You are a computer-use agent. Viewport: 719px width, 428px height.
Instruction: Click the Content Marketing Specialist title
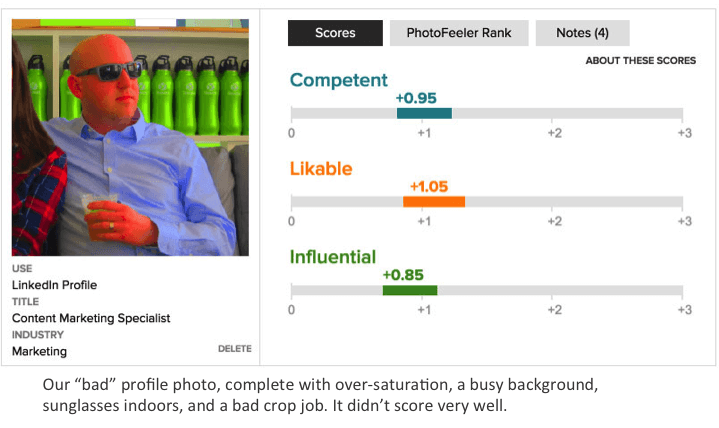pos(91,318)
